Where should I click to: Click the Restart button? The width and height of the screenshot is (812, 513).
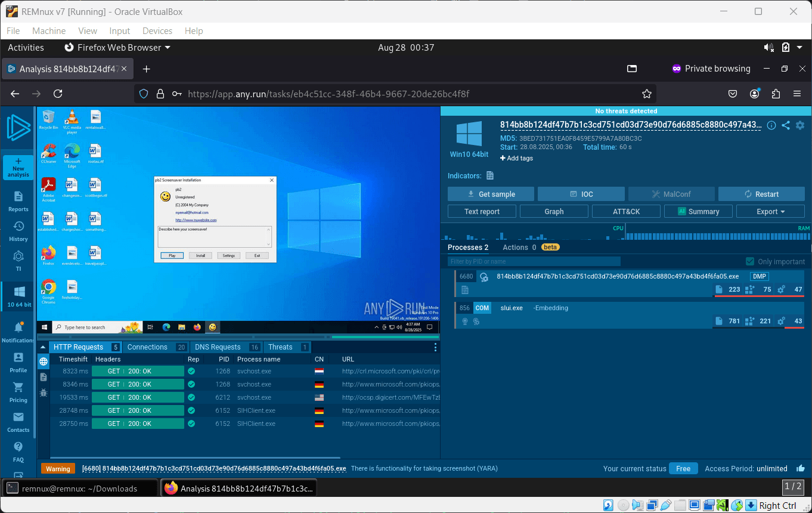[x=761, y=194]
